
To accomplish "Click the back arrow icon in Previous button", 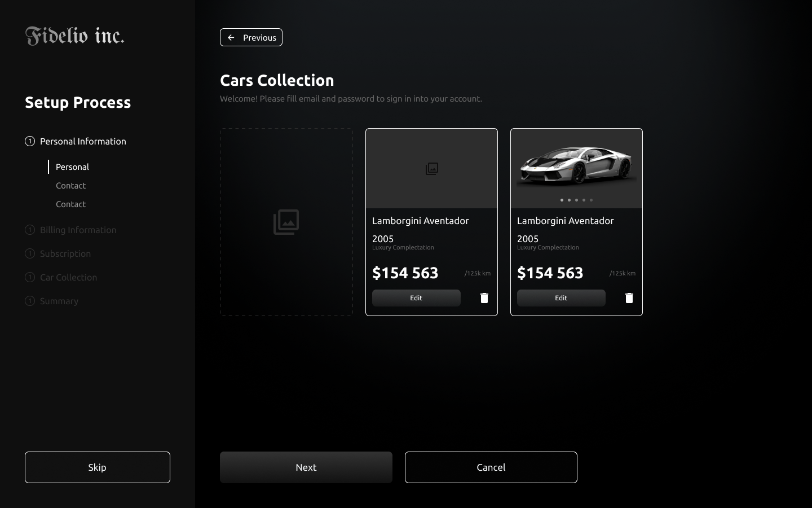I will click(231, 38).
